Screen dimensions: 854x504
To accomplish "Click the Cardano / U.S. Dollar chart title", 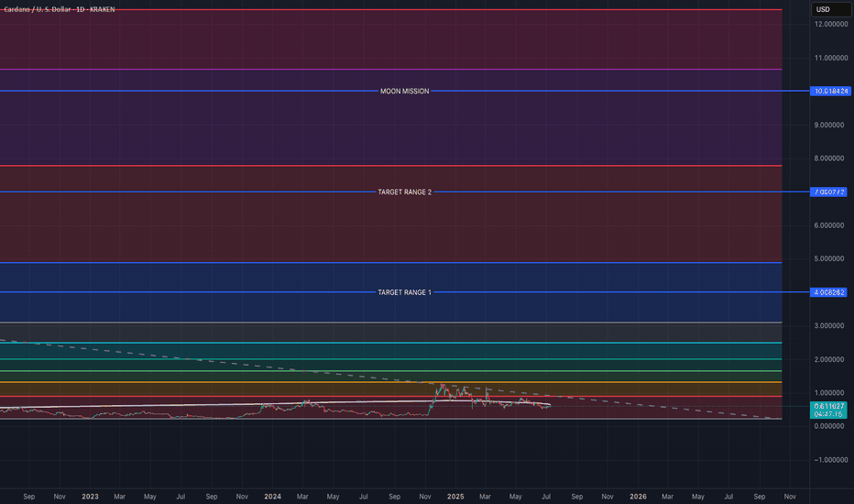I will pos(60,9).
